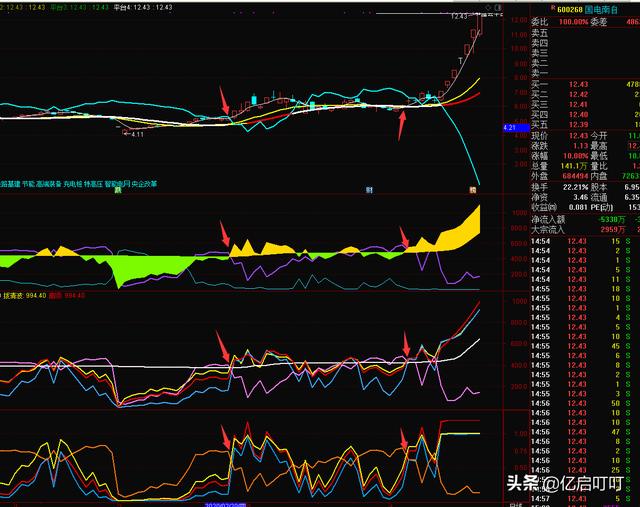Click the 收益 0.081 value

(x=578, y=207)
